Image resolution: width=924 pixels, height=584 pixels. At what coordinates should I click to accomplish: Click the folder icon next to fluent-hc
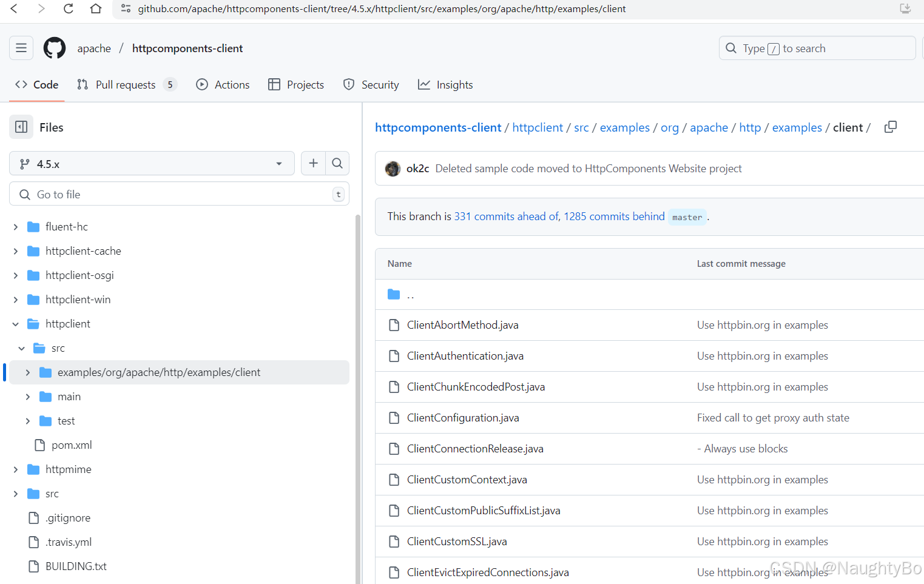tap(33, 227)
